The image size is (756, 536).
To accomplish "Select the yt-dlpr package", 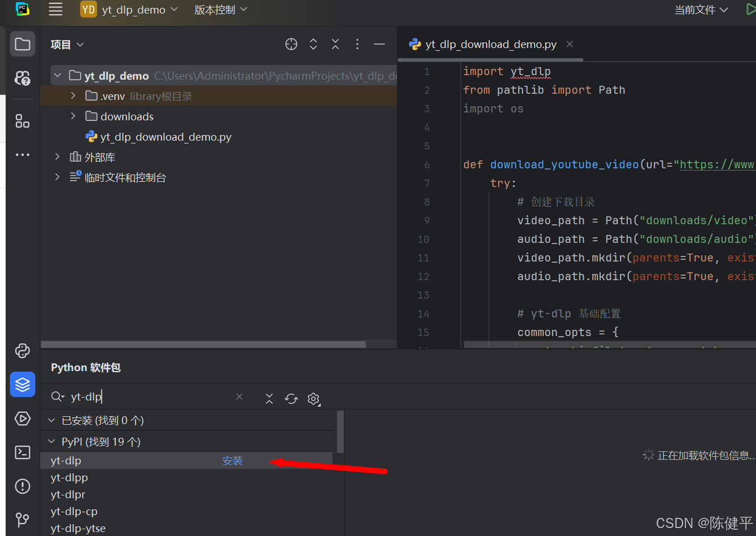I will coord(68,494).
